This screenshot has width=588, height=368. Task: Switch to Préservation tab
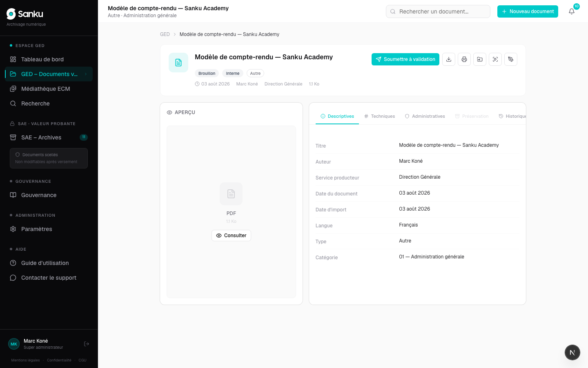tap(472, 116)
